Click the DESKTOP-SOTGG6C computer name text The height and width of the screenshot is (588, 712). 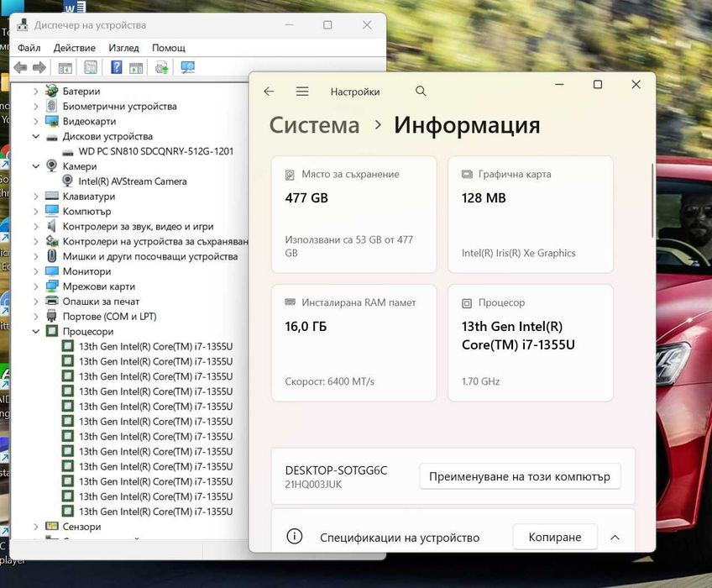click(336, 470)
